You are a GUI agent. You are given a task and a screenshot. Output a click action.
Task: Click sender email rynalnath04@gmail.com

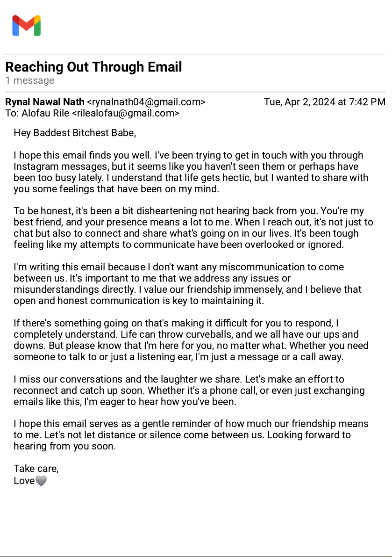[146, 102]
